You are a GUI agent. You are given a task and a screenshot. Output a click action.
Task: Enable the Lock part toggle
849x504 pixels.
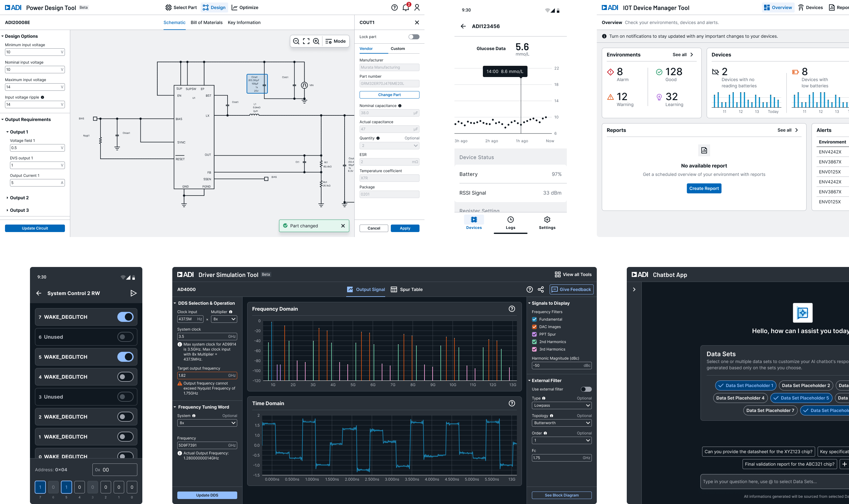tap(414, 37)
